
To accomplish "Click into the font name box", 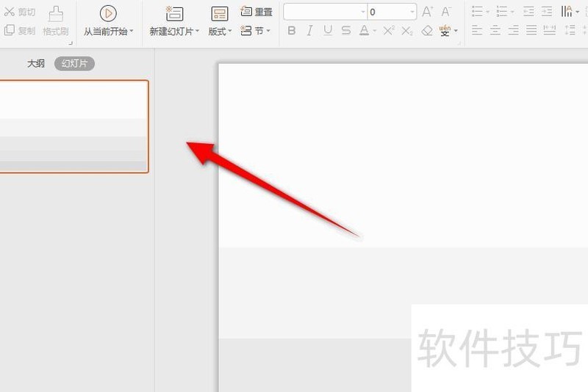I will (x=322, y=12).
